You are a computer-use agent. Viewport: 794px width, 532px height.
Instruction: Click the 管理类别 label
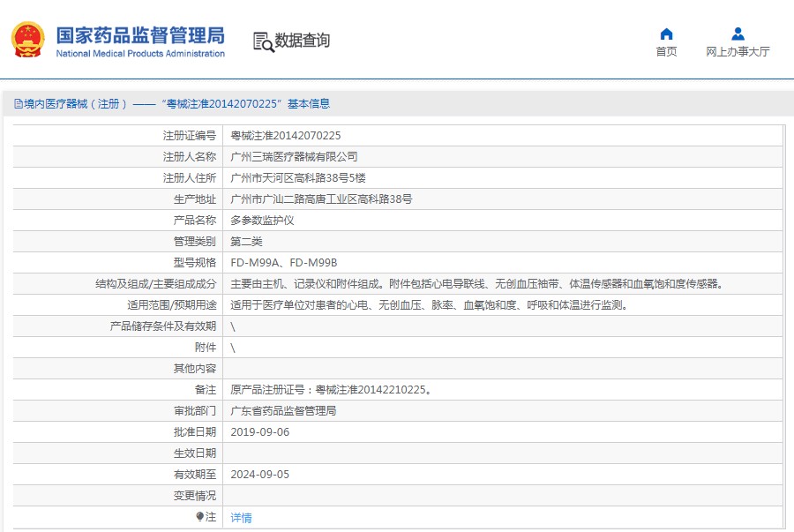195,242
